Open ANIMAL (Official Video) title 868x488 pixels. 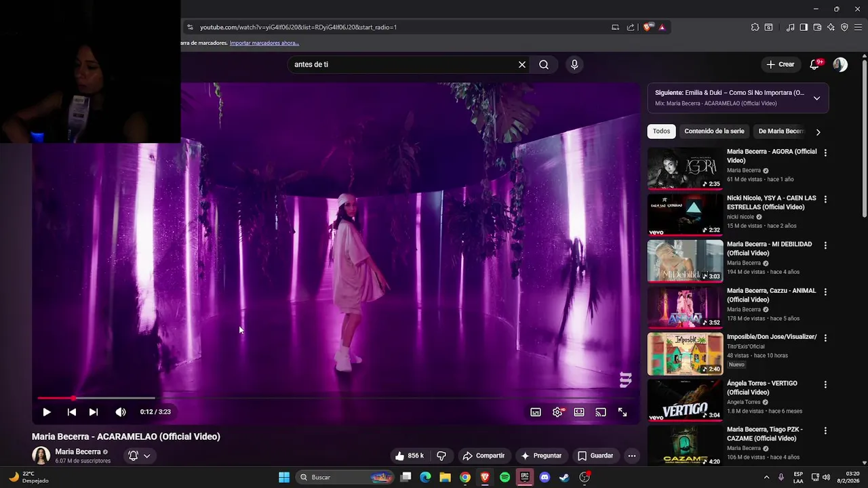(772, 295)
